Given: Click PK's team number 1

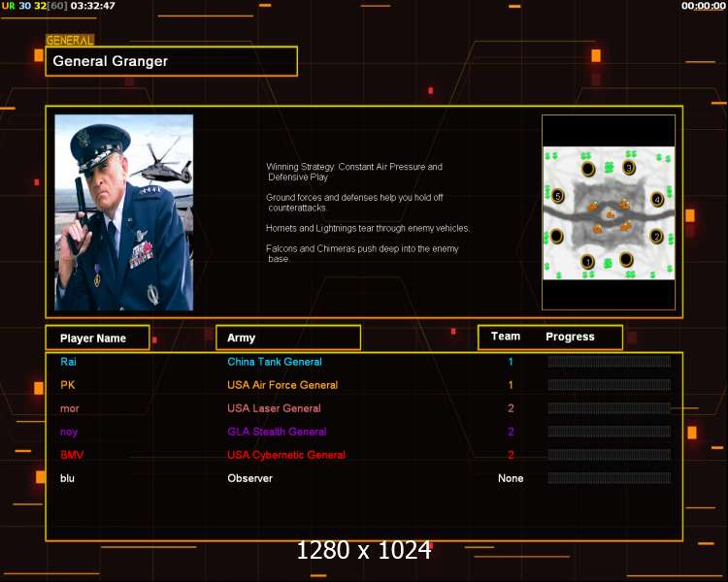Looking at the screenshot, I should (x=511, y=385).
